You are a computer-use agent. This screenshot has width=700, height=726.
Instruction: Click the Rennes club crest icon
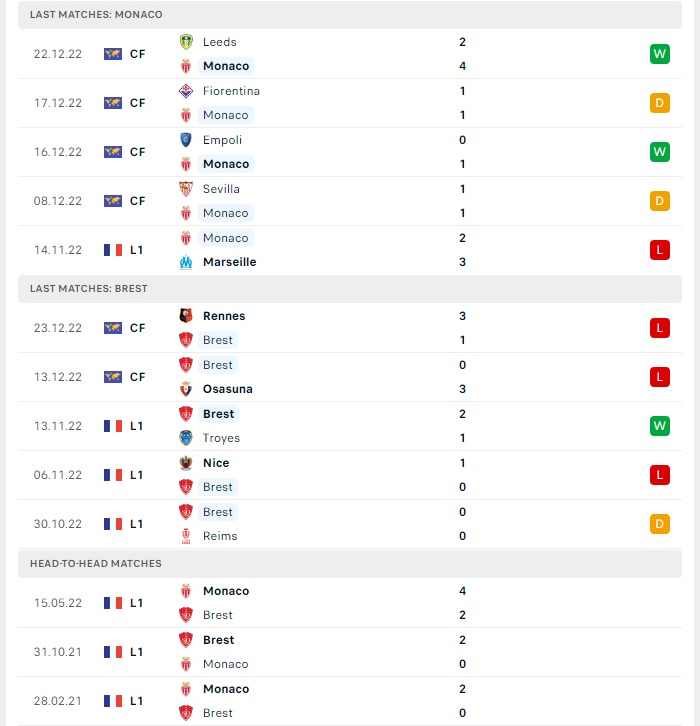tap(186, 316)
